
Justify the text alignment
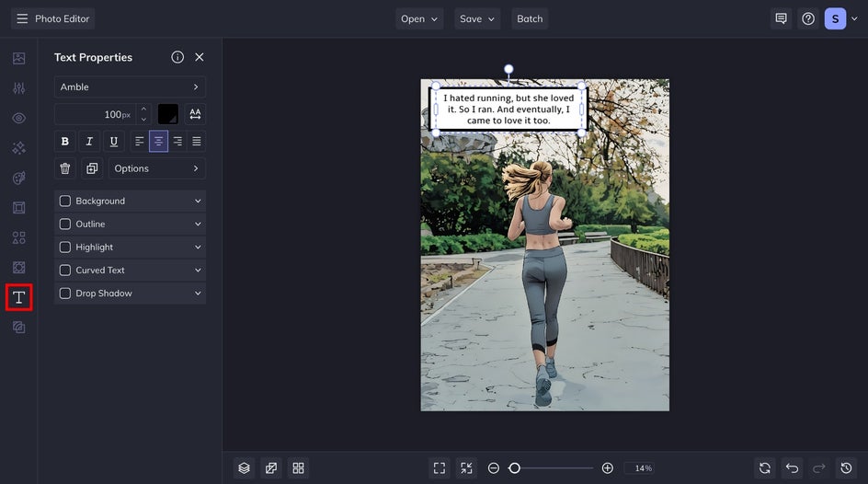click(197, 141)
